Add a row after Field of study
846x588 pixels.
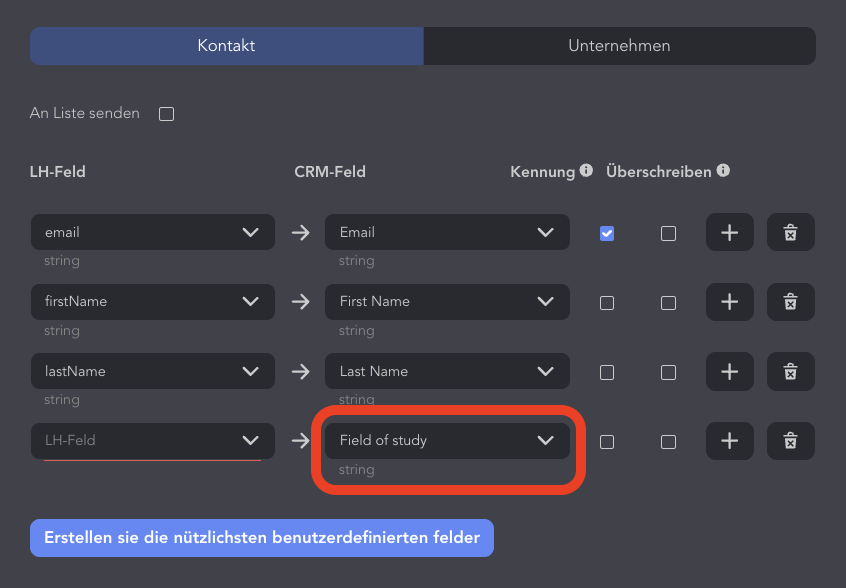[729, 441]
